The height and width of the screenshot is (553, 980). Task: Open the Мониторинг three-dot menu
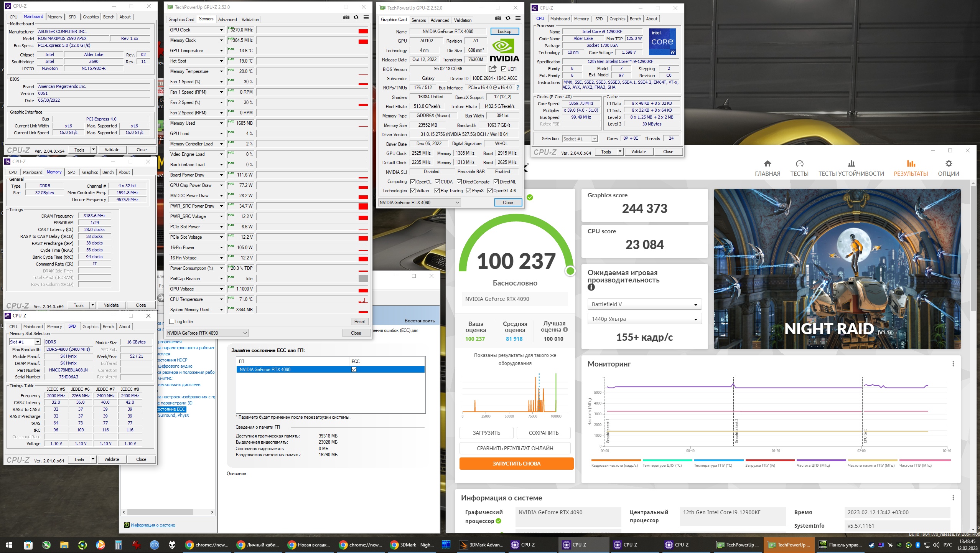coord(953,363)
